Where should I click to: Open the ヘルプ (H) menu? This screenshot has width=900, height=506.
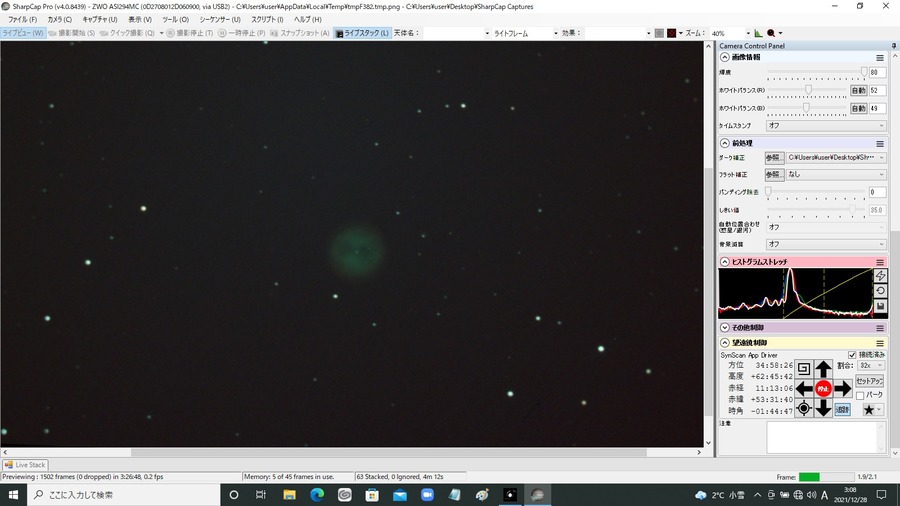[x=308, y=20]
